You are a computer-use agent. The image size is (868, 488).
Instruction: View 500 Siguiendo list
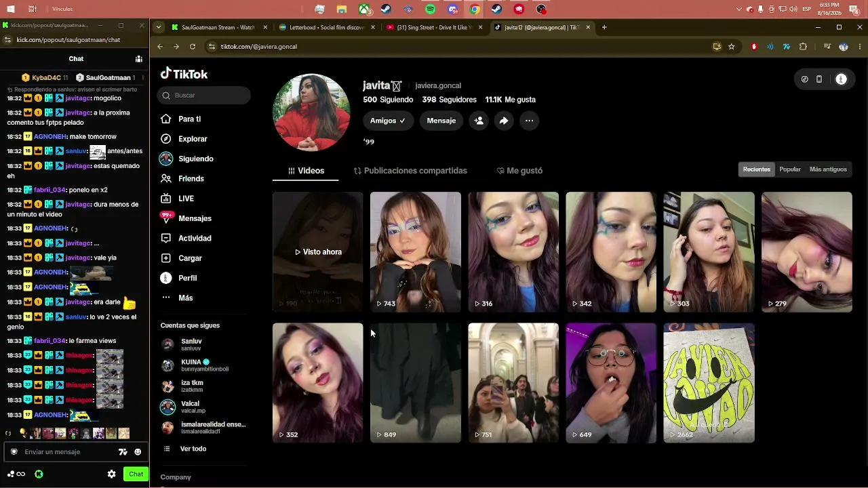pos(388,100)
